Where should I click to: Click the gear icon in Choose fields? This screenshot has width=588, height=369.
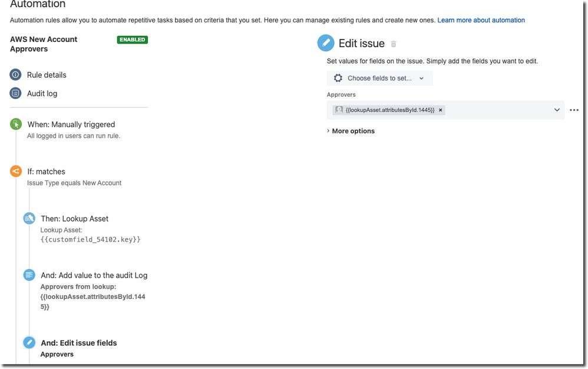coord(338,78)
